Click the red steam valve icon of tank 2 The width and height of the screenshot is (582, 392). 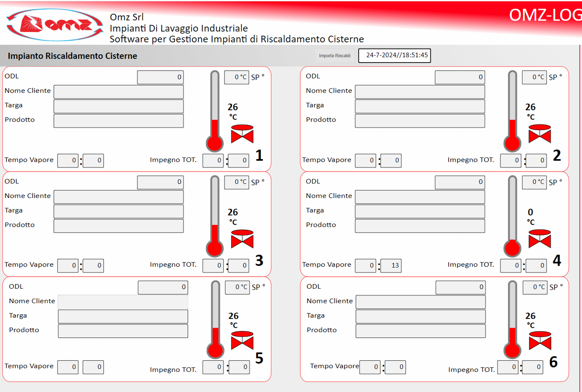pyautogui.click(x=539, y=134)
